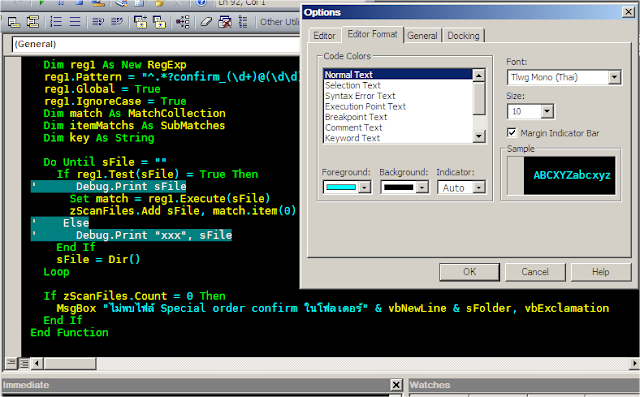This screenshot has height=397, width=640.
Task: Open the Other Utilities toolbar menu
Action: coord(280,22)
